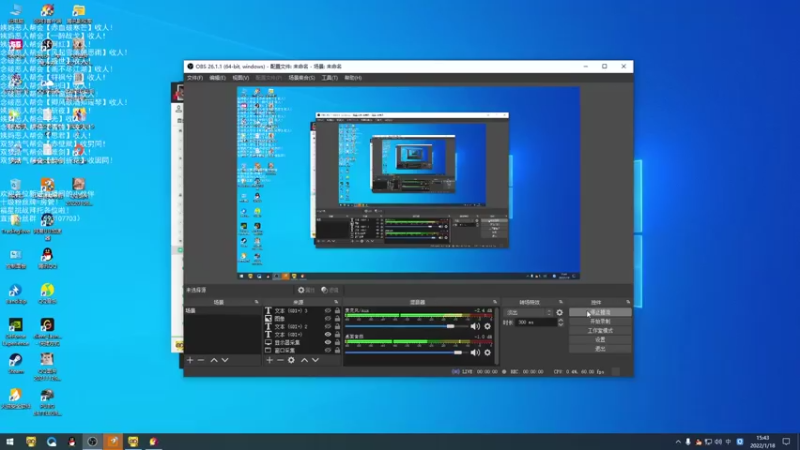
Task: Lock the Display Capture source
Action: pos(337,342)
